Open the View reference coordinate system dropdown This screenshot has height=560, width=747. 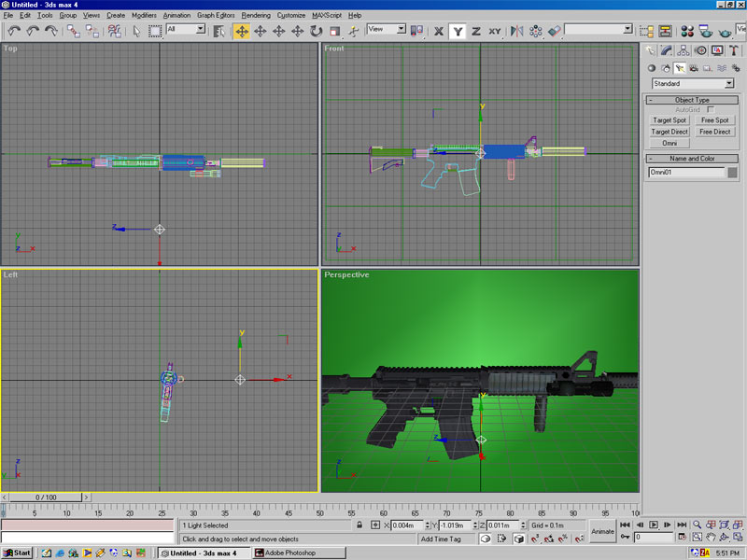[387, 30]
